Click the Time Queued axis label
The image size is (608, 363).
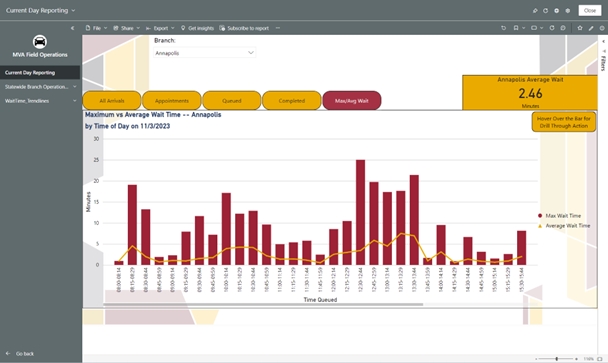coord(320,299)
